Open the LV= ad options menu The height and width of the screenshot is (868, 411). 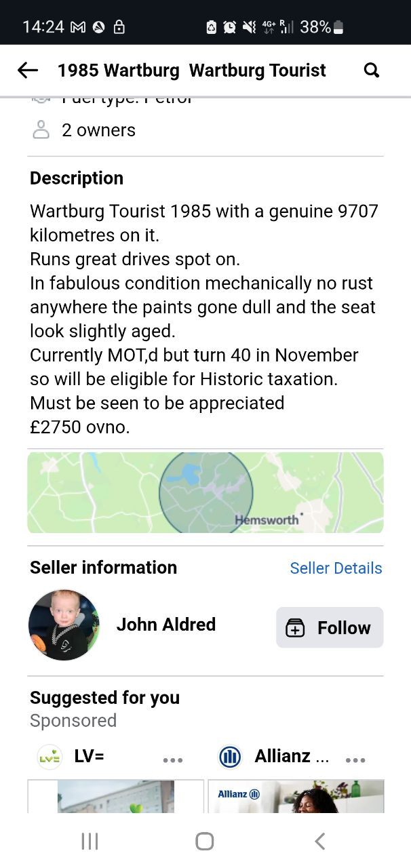[x=173, y=759]
